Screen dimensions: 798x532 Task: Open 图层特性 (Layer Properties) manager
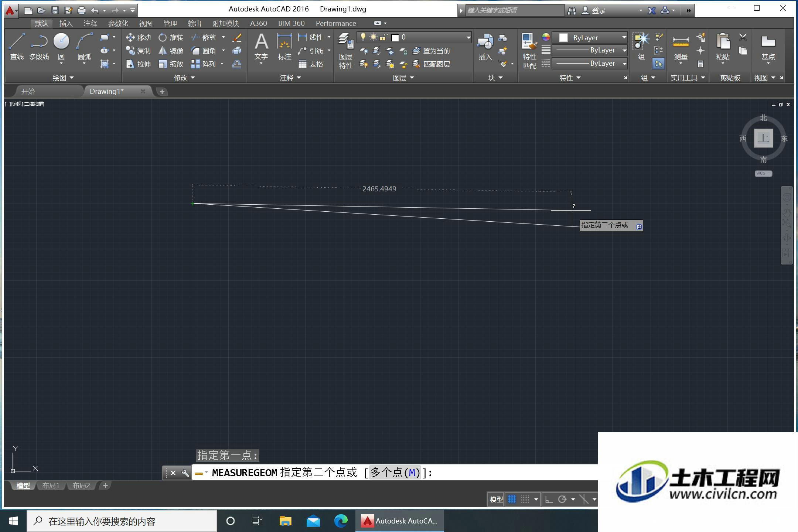(x=346, y=50)
